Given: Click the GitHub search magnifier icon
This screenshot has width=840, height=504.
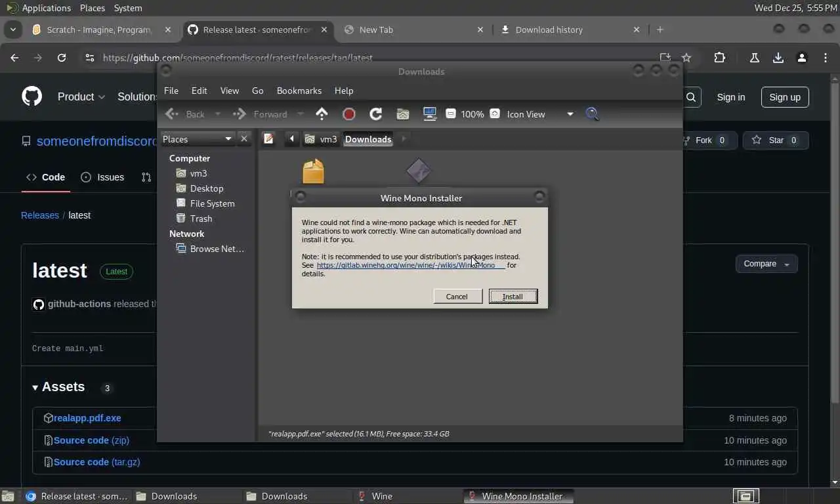Looking at the screenshot, I should 691,97.
